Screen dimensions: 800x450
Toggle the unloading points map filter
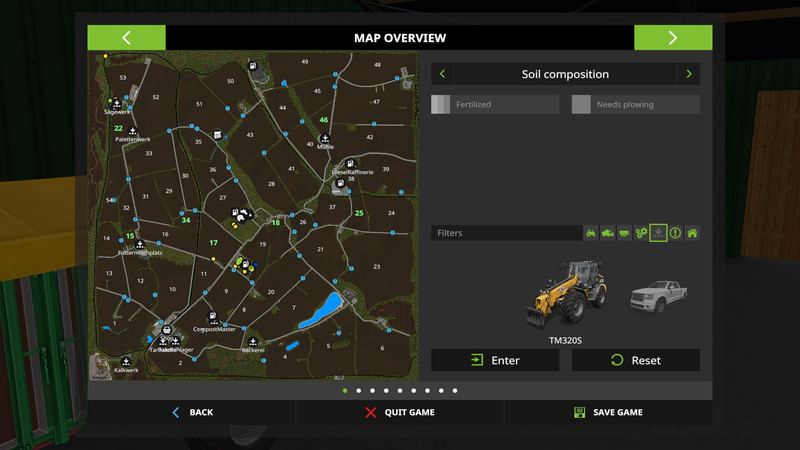(658, 233)
